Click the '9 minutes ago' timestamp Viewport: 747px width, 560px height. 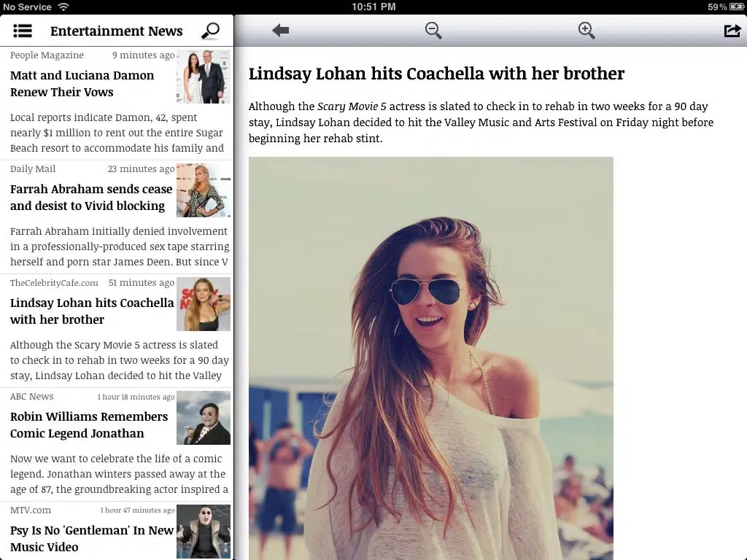(x=144, y=55)
